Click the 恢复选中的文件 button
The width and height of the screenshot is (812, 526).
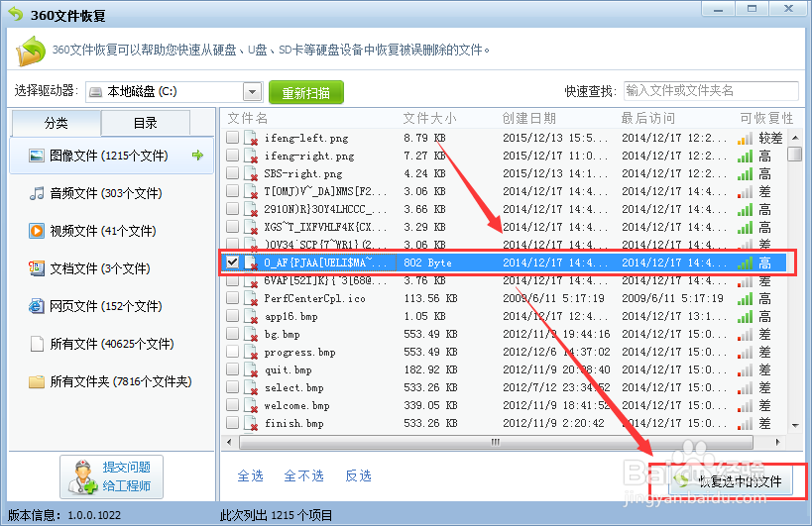point(731,481)
